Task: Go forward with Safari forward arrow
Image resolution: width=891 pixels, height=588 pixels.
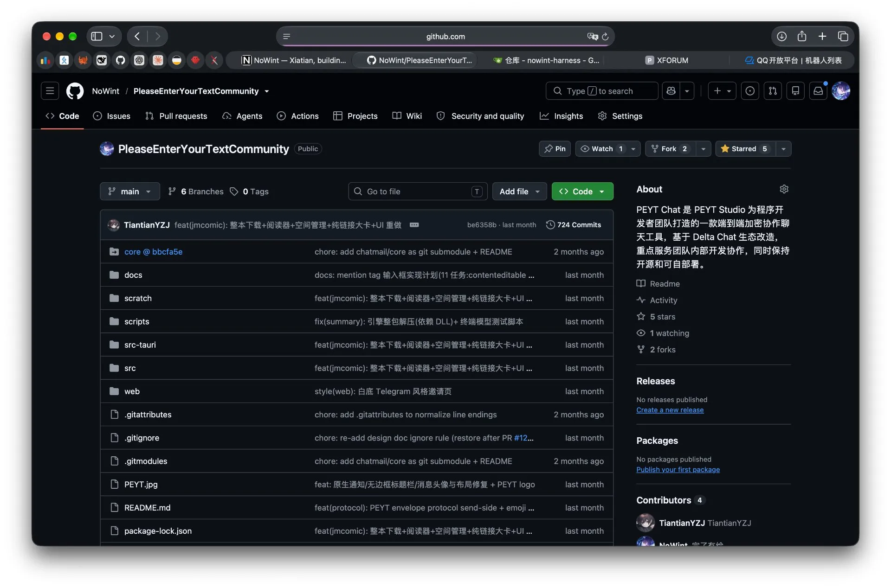Action: click(158, 36)
